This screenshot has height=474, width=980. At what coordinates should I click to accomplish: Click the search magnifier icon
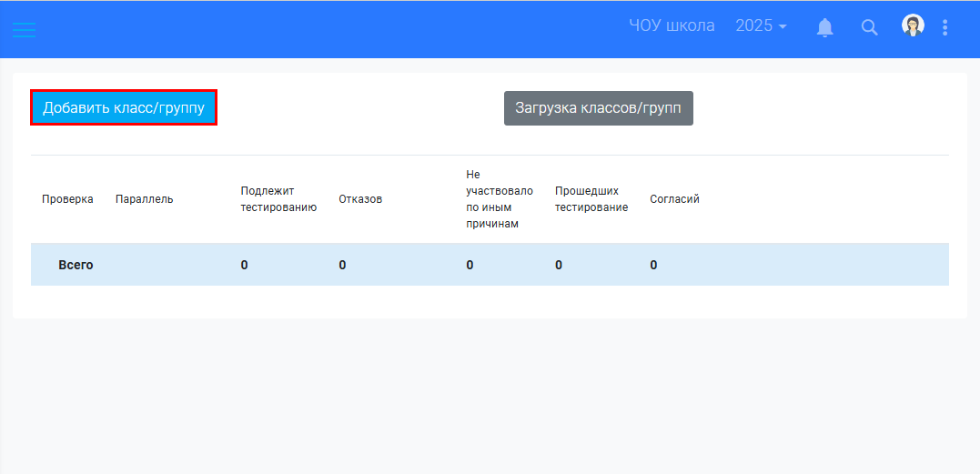point(869,27)
